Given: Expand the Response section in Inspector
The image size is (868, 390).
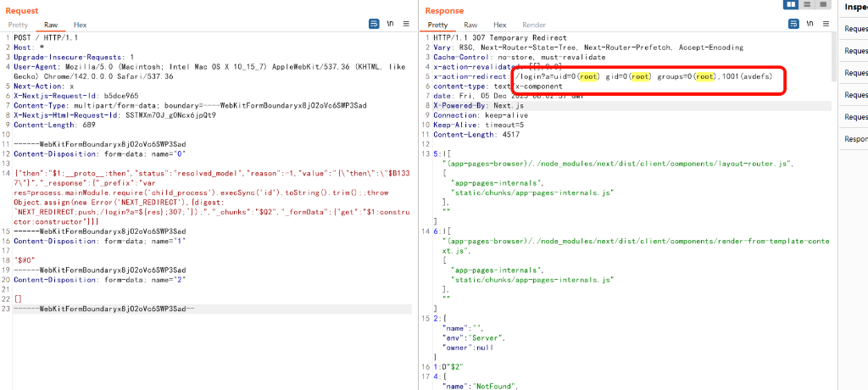Looking at the screenshot, I should (x=855, y=139).
